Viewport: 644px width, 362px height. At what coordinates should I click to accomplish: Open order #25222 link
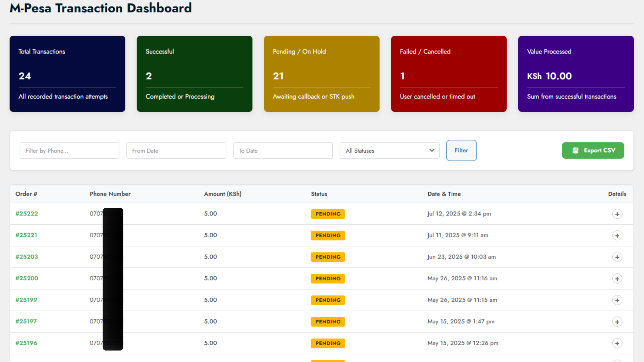(x=26, y=213)
